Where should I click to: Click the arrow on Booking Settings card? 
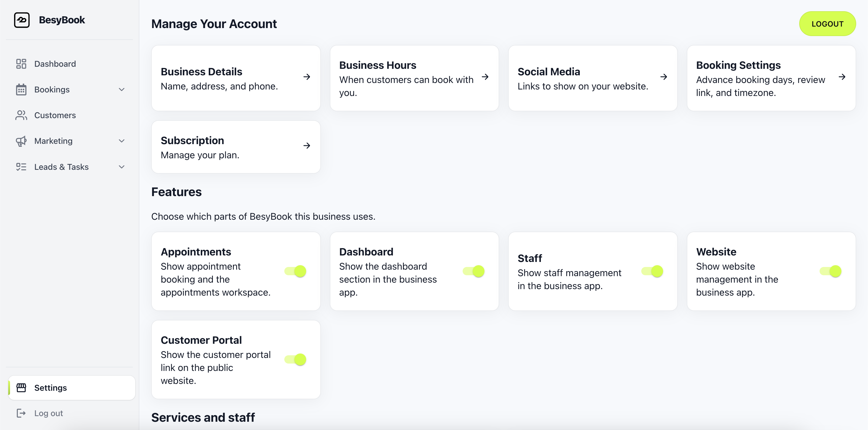(842, 77)
